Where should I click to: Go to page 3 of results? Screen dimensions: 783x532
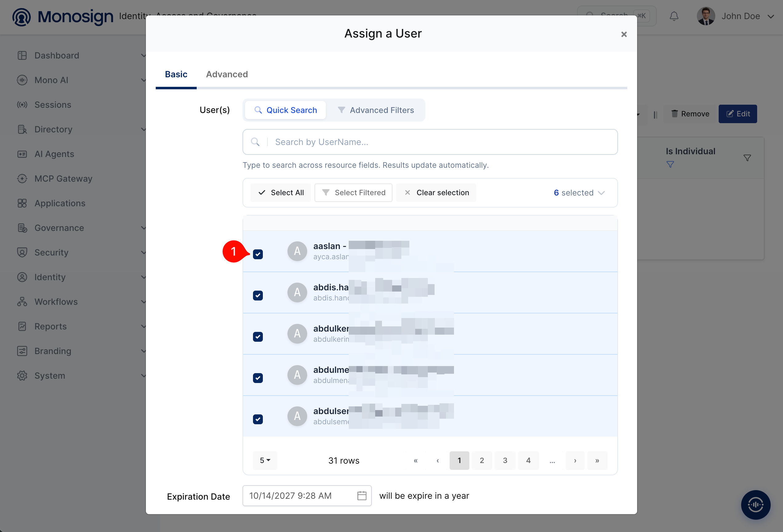click(x=505, y=460)
